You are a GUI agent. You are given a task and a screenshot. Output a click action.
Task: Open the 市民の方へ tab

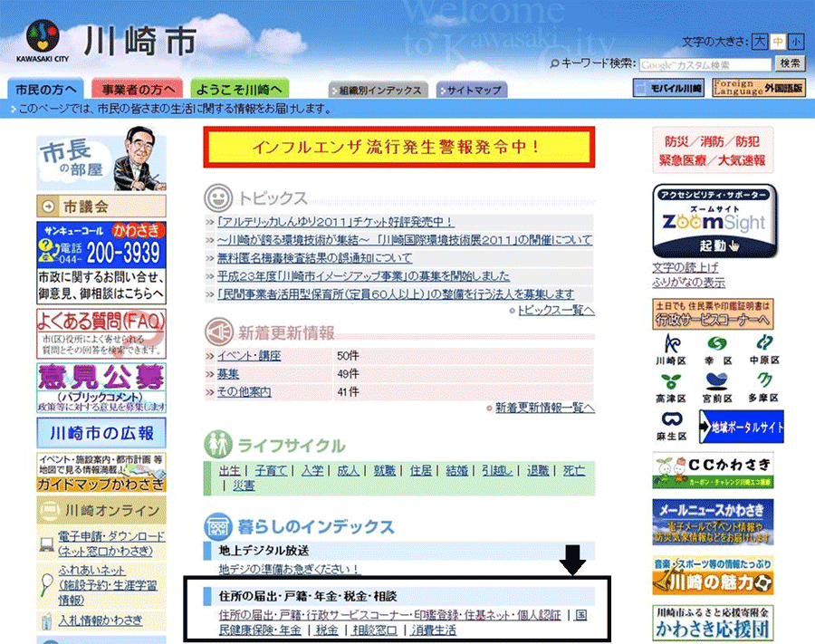pos(45,89)
